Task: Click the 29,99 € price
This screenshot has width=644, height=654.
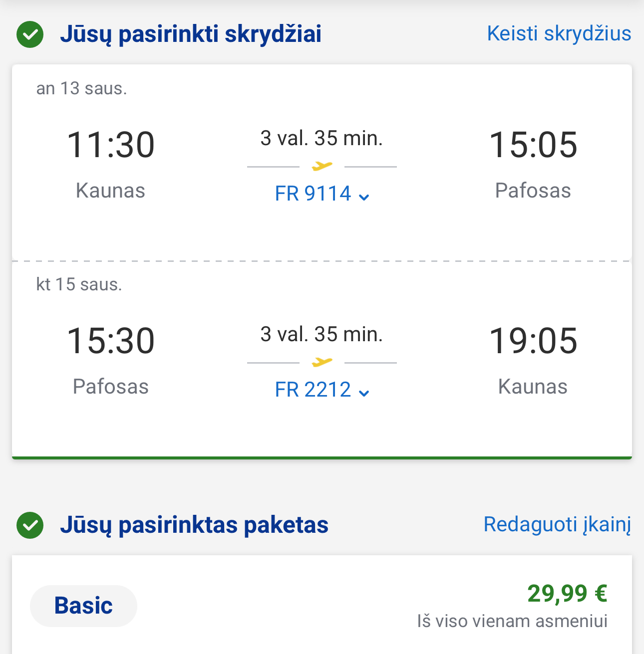Action: [x=567, y=594]
